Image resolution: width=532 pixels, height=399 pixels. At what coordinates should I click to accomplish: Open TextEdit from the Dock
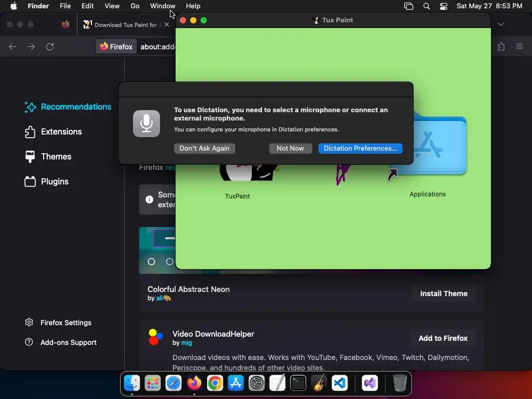pos(277,383)
